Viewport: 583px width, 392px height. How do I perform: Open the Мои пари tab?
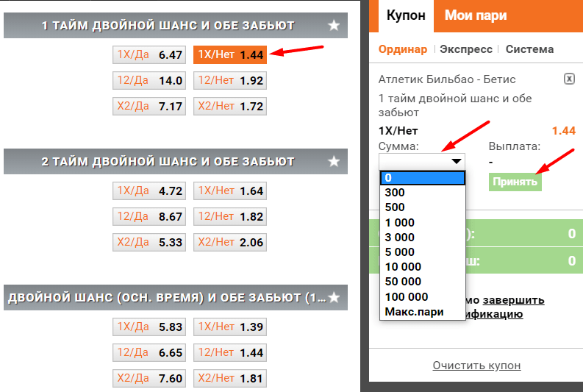476,15
